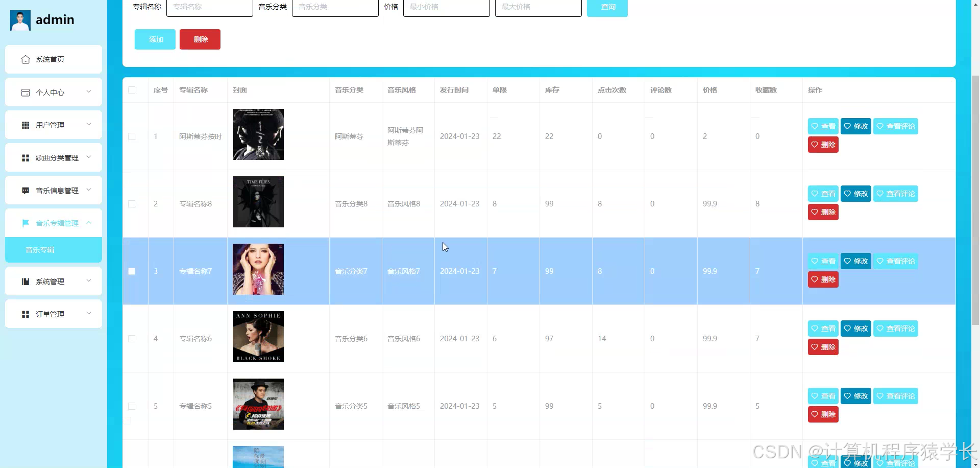Expand 订单管理 with its chevron
Image resolution: width=980 pixels, height=468 pixels.
point(89,314)
